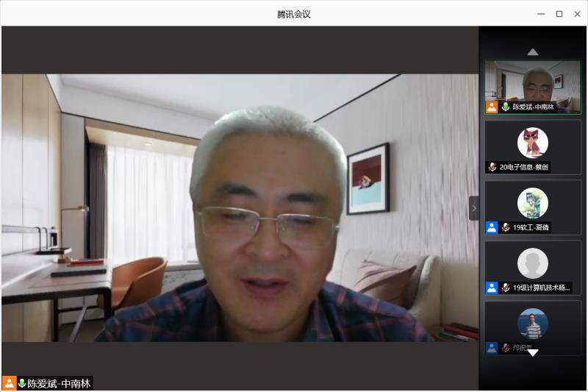This screenshot has width=588, height=392.
Task: Select 陈爱斌's video thumbnail in the sidebar
Action: (x=532, y=81)
